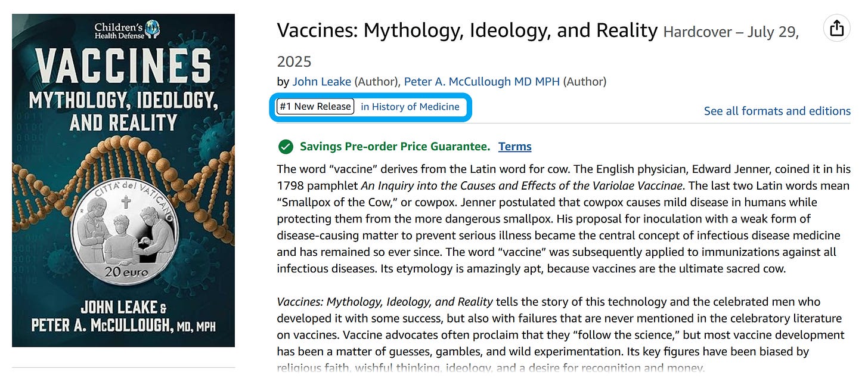Click the green checkmark savings icon
868x381 pixels.
pyautogui.click(x=286, y=147)
